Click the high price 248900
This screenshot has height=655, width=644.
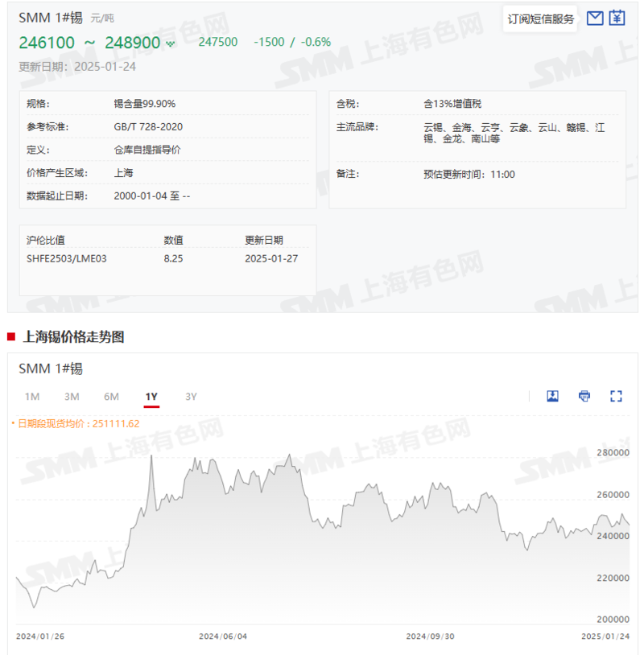click(133, 43)
